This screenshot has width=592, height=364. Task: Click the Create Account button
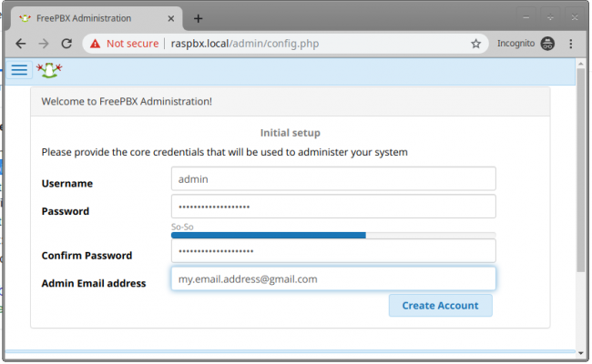pyautogui.click(x=441, y=306)
